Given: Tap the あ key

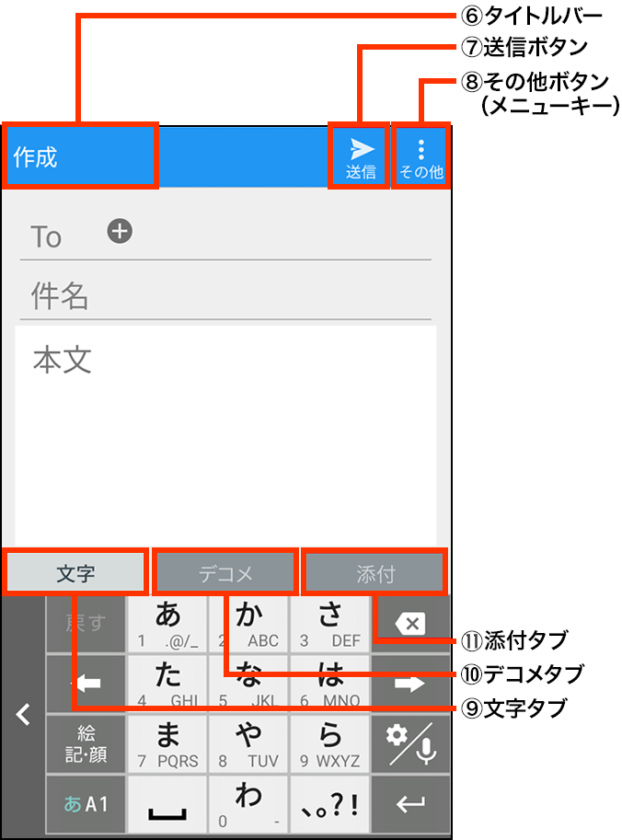Looking at the screenshot, I should pyautogui.click(x=167, y=624).
